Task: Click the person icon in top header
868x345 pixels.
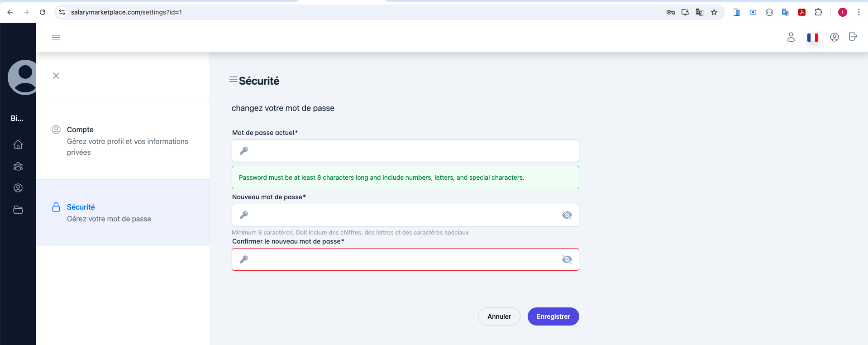Action: point(791,37)
